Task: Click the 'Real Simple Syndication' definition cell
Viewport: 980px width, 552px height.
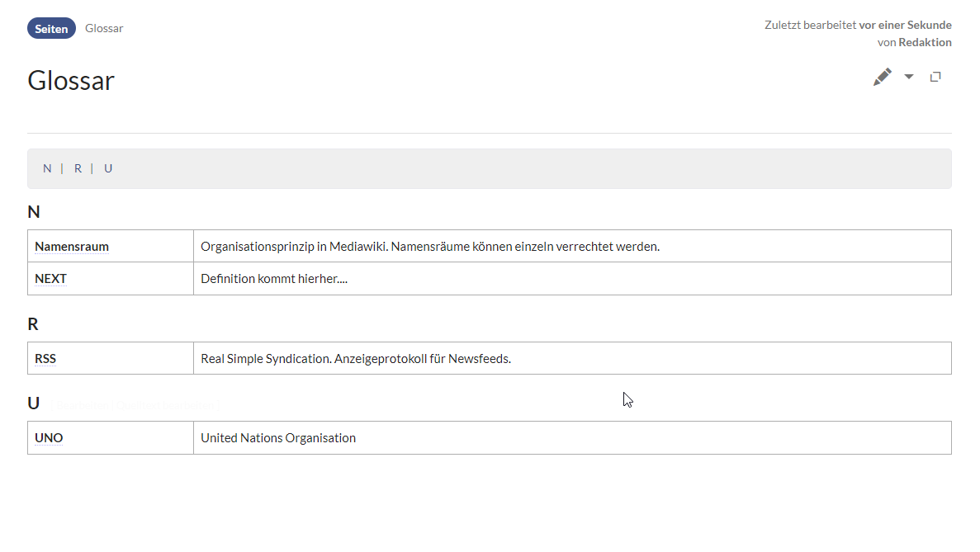Action: [x=356, y=359]
